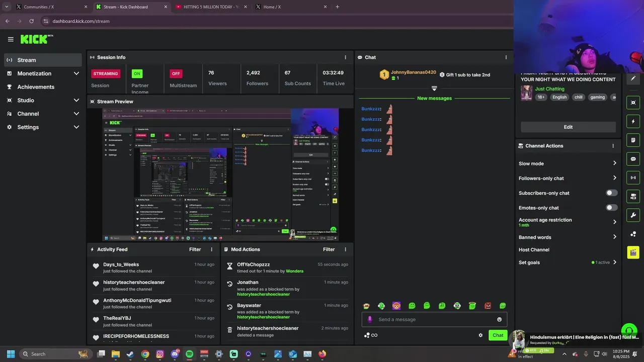Click the broadcast signal icon in right rail

pos(633,177)
